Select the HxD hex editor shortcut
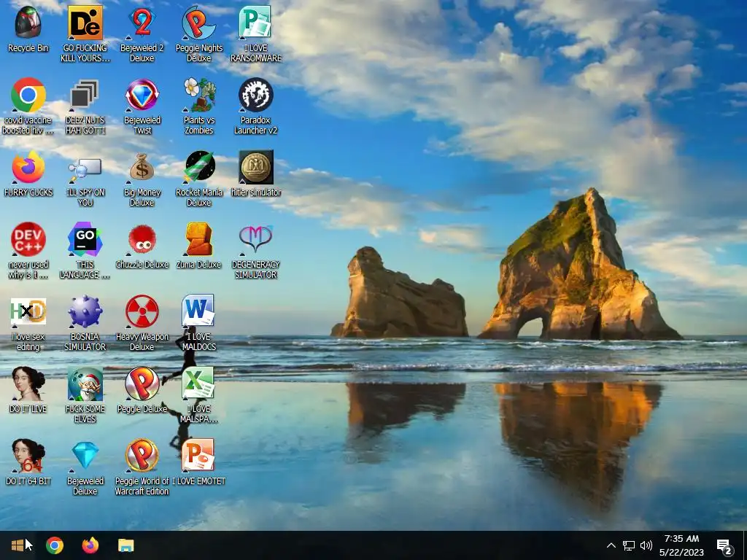The width and height of the screenshot is (747, 560). pos(28,311)
